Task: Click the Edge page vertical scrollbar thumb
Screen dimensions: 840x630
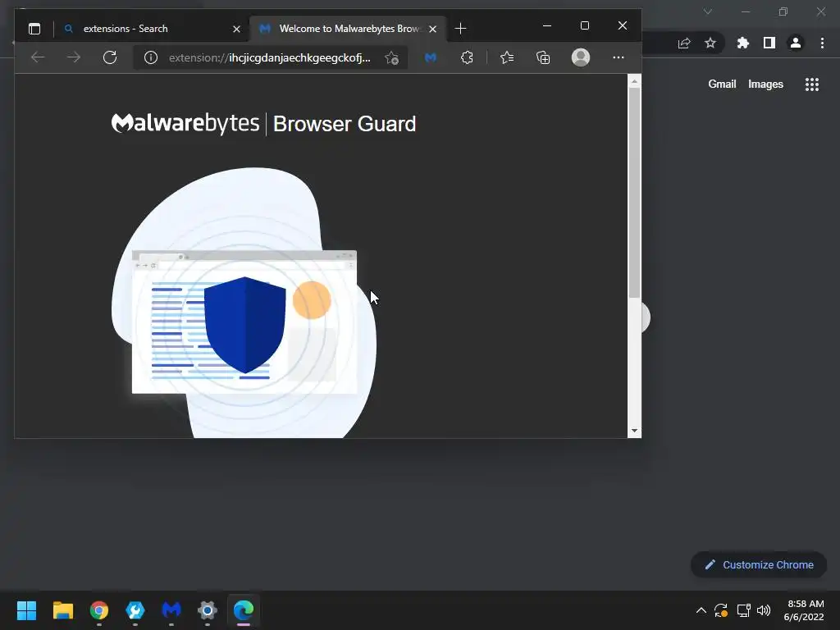Action: (x=634, y=193)
